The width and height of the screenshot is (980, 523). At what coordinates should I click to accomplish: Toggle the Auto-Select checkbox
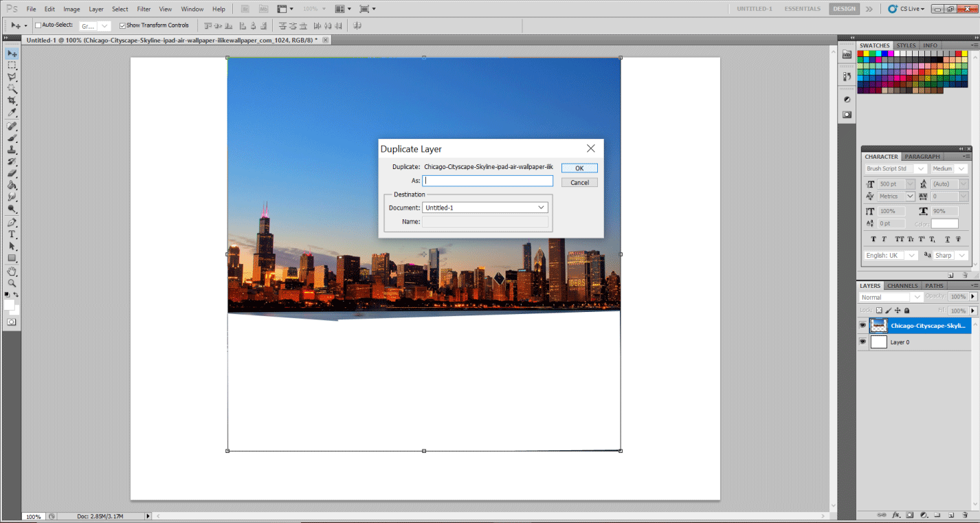pyautogui.click(x=38, y=25)
